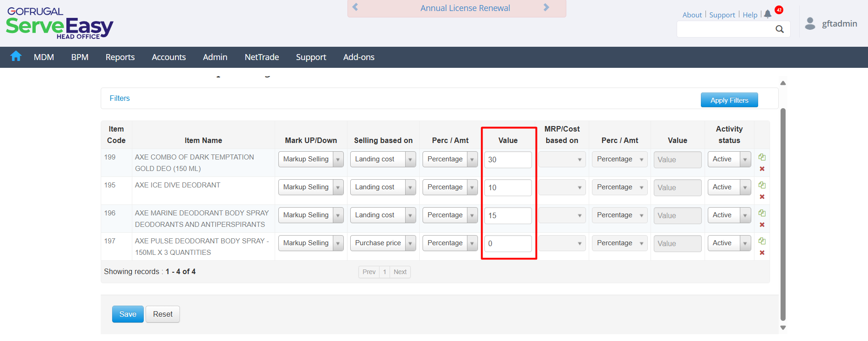Open the Add-ons menu
The image size is (868, 341).
pyautogui.click(x=359, y=57)
